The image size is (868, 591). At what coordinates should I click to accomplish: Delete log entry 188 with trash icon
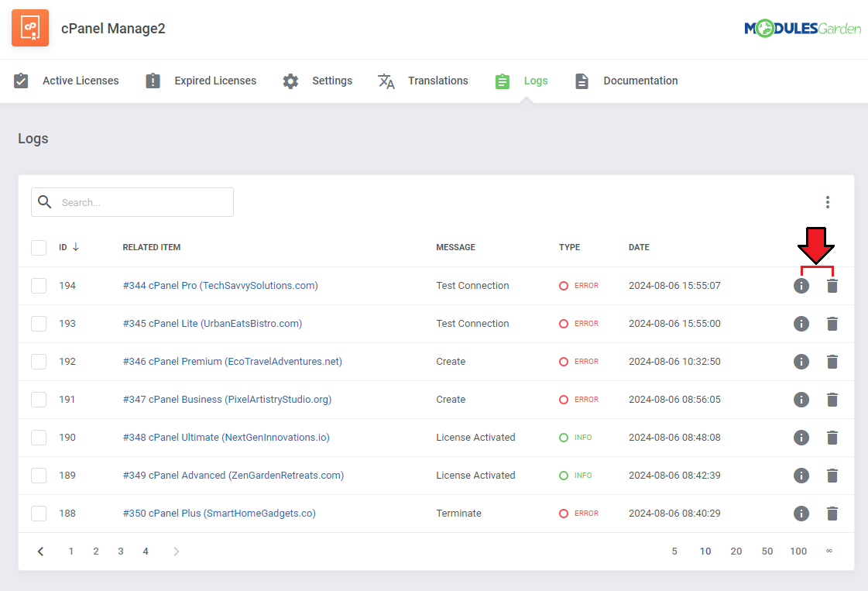(832, 514)
